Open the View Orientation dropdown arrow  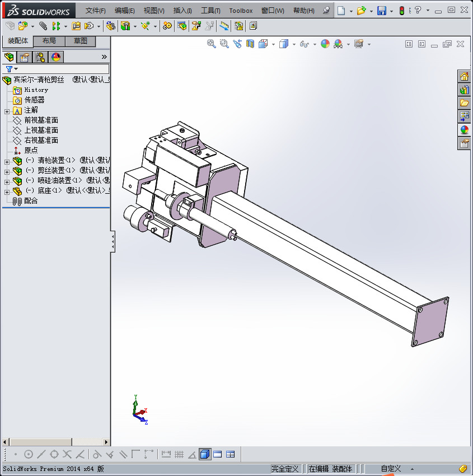tap(273, 44)
